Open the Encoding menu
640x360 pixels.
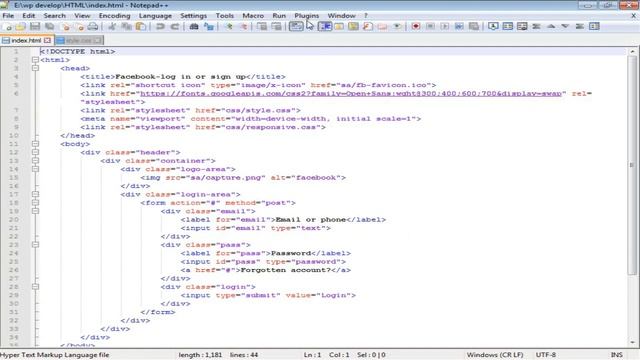pos(114,16)
